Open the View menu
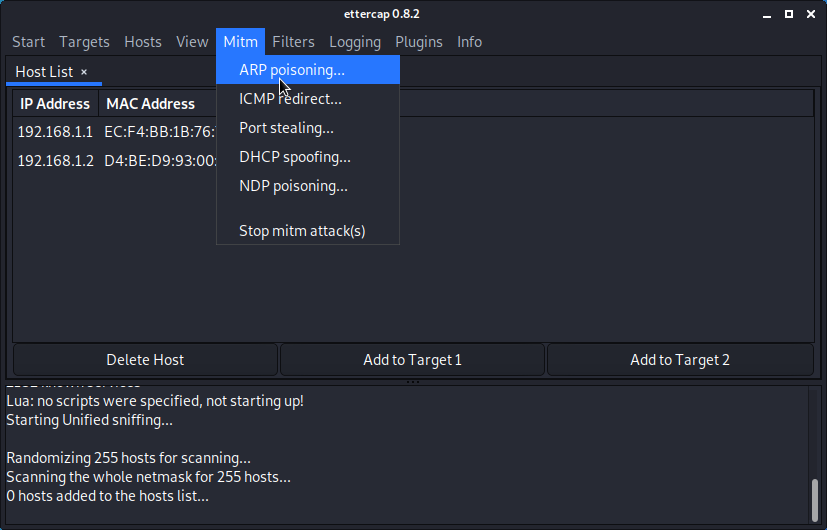This screenshot has width=827, height=530. [192, 42]
